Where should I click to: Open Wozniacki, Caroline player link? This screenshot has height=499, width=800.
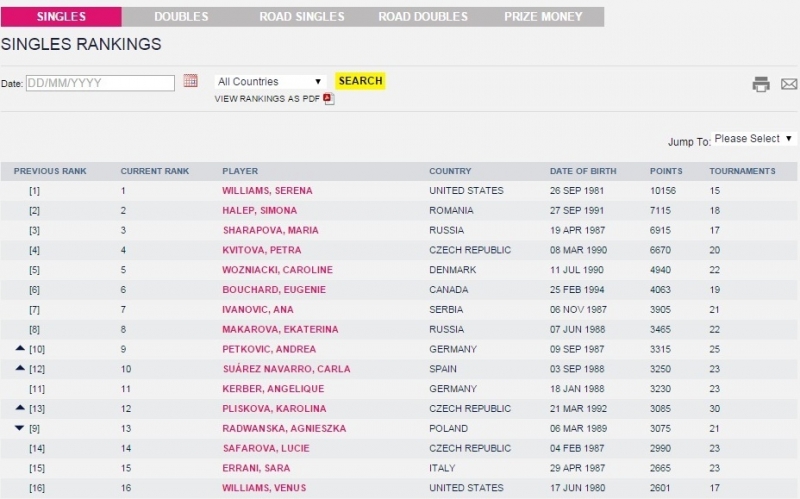(277, 270)
